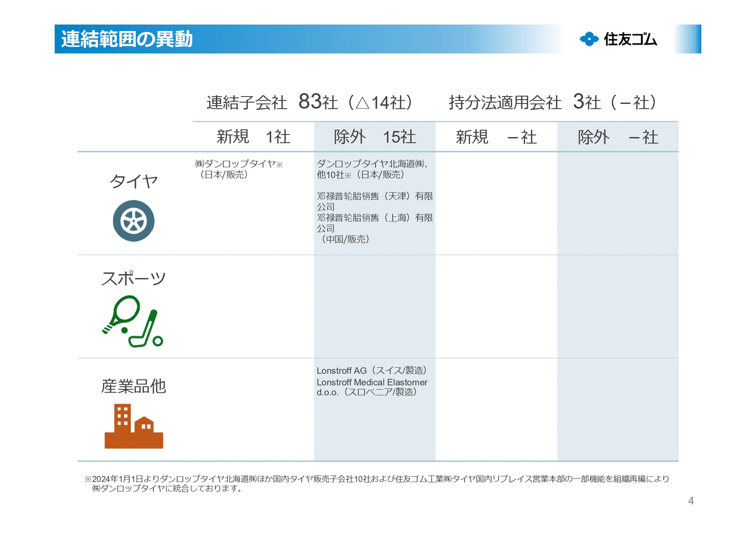Click the Sumitomo Rubber blue diamond logo
The image size is (756, 535).
coord(589,39)
